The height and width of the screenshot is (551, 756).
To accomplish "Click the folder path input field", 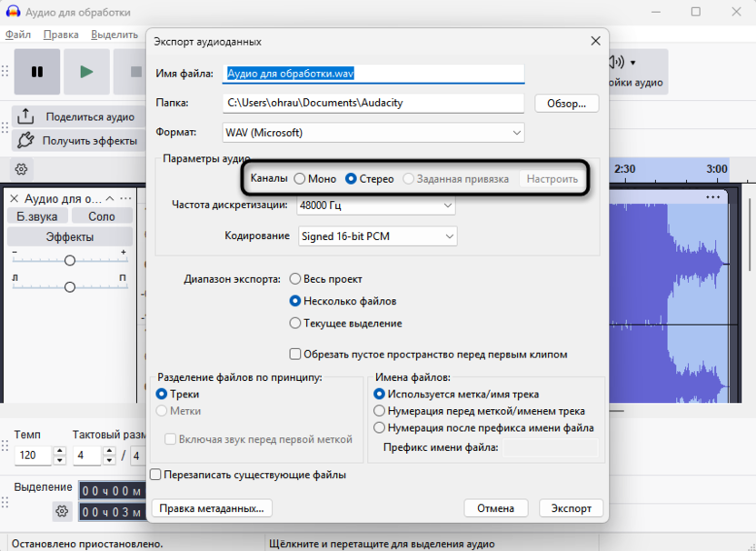I will 373,103.
